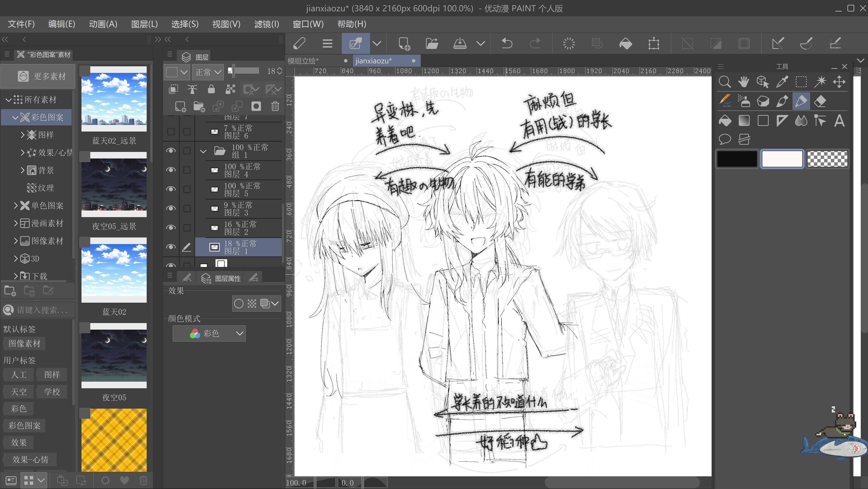This screenshot has width=868, height=489.
Task: Select the Eraser tool in the tool palette
Action: click(x=820, y=101)
